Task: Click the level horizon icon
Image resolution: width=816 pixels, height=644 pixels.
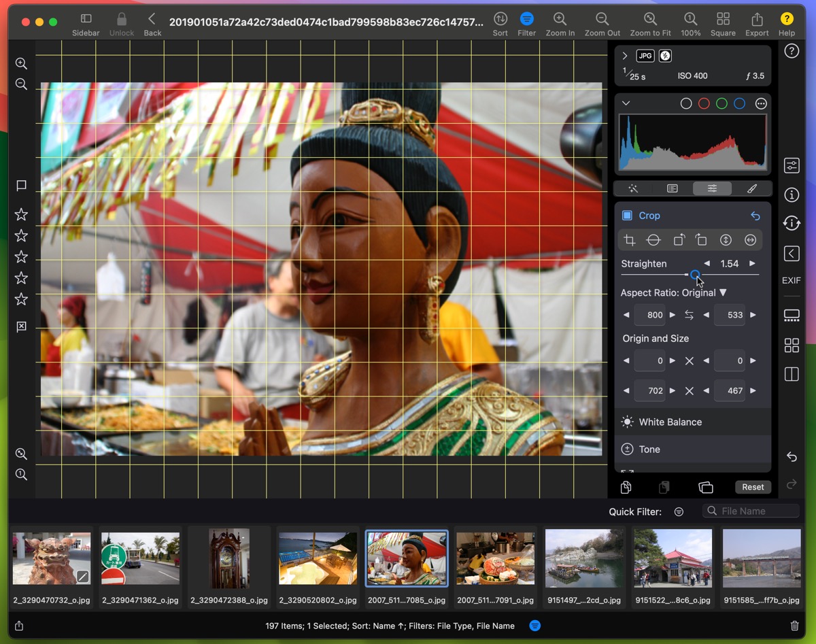Action: click(653, 240)
